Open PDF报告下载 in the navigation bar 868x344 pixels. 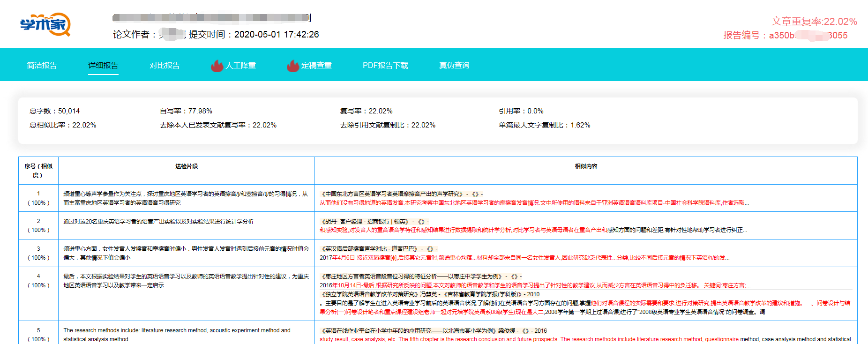pos(385,66)
